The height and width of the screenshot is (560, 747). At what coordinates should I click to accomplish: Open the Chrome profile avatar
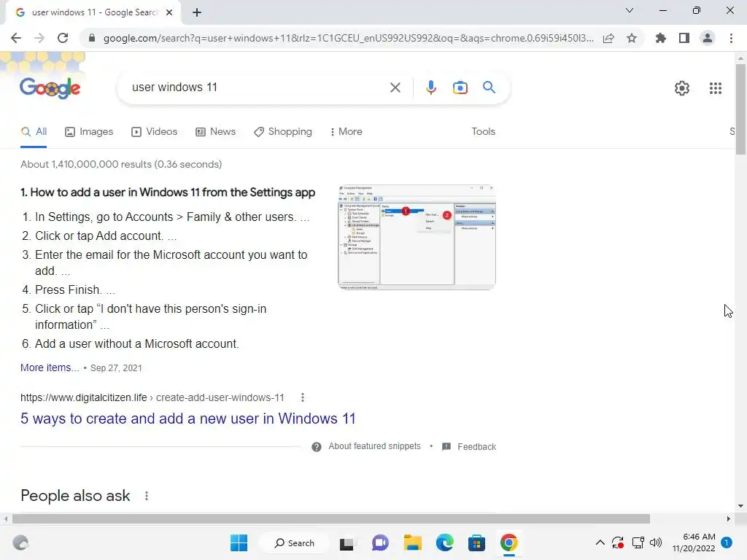(708, 38)
